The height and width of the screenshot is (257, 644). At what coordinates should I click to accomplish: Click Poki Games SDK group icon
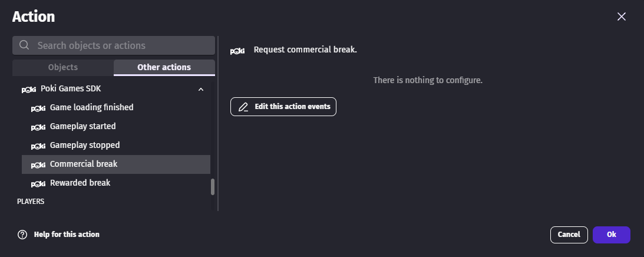pyautogui.click(x=29, y=89)
